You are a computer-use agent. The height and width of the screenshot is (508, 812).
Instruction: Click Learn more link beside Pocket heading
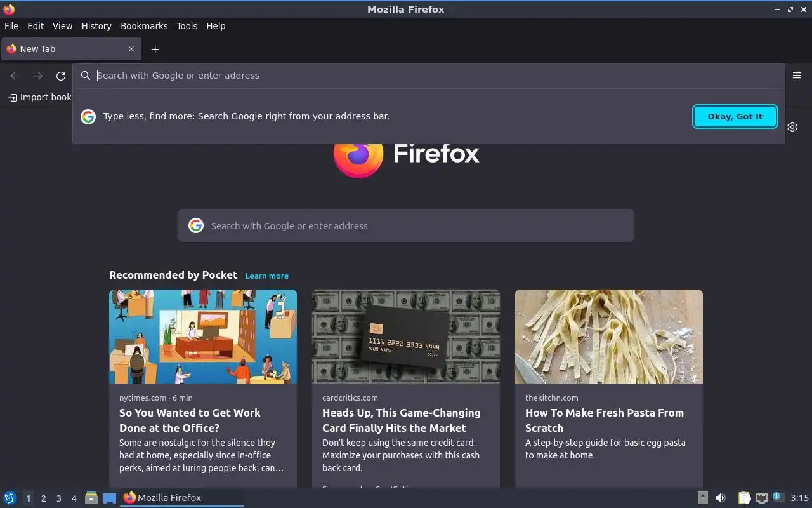[267, 276]
